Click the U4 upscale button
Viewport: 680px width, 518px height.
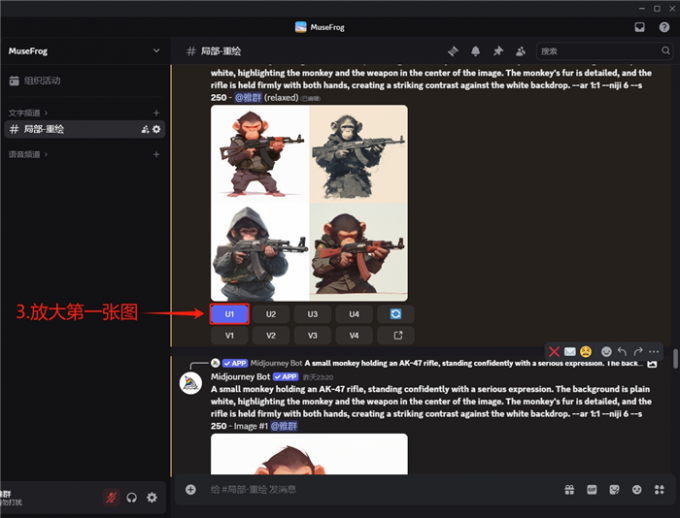point(354,314)
